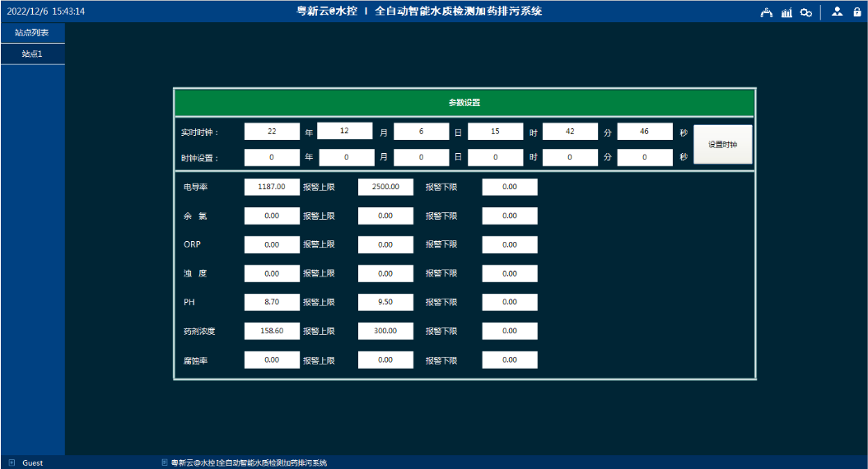Click the 时钟设置 seconds input field
Image resolution: width=868 pixels, height=469 pixels.
coord(645,158)
